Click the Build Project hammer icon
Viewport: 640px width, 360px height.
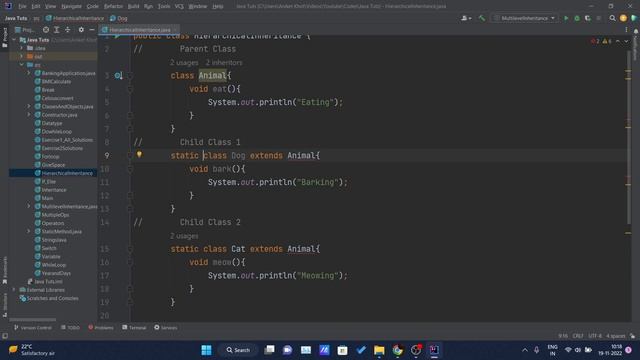pyautogui.click(x=482, y=18)
